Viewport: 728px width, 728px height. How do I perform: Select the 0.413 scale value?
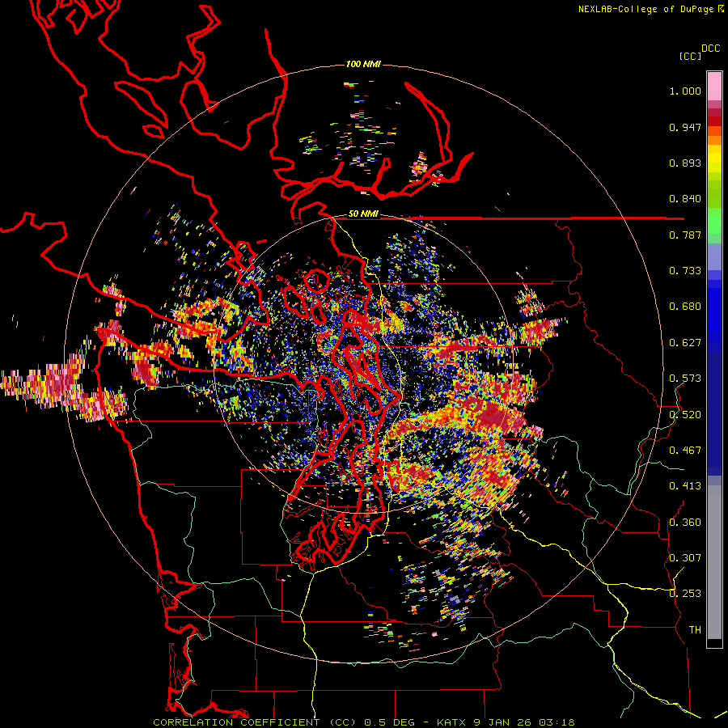(685, 486)
